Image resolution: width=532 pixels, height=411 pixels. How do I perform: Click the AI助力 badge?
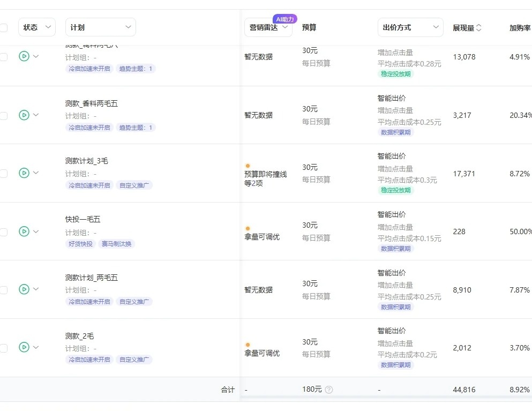(x=285, y=19)
